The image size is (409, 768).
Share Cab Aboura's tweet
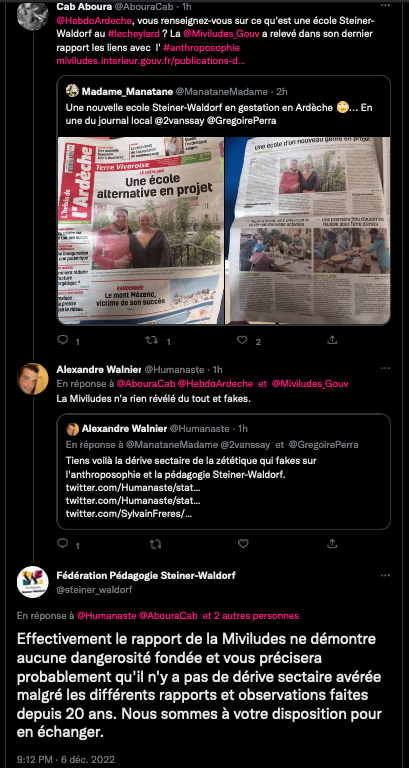[332, 339]
